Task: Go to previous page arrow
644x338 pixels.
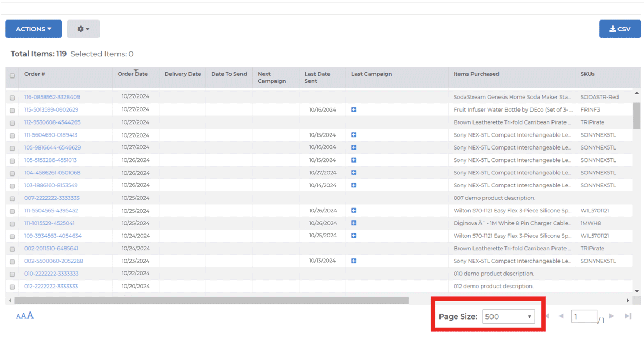Action: pyautogui.click(x=561, y=316)
